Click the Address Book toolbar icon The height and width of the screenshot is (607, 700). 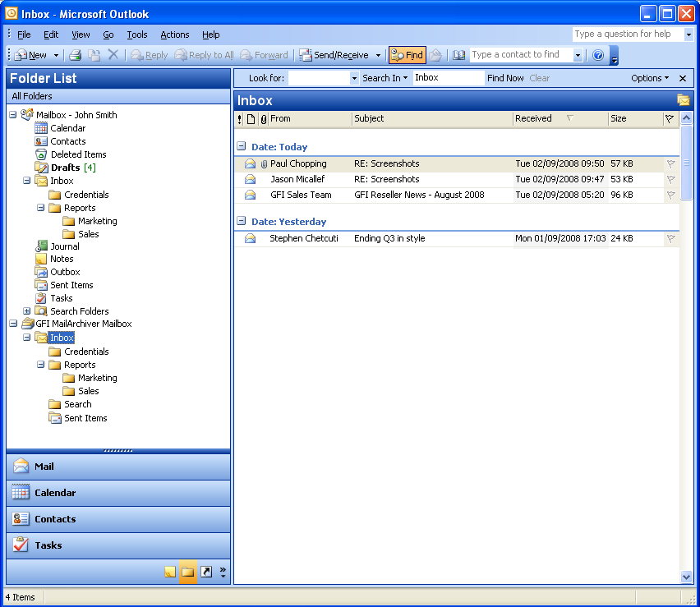(x=458, y=55)
